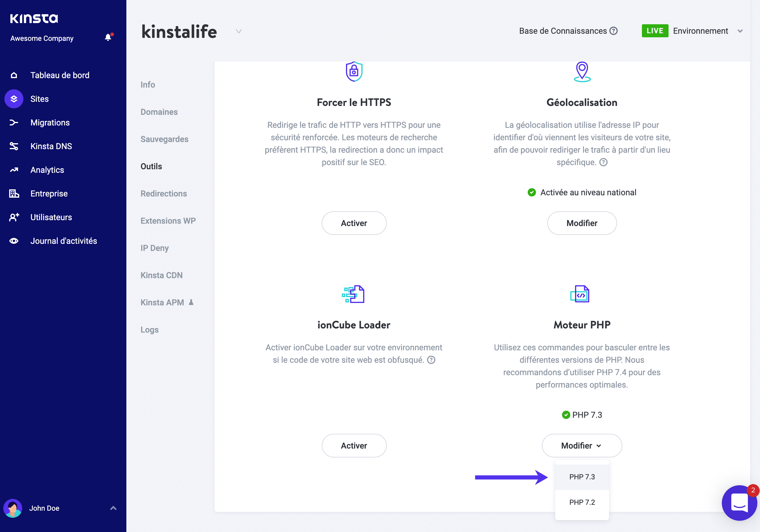Viewport: 760px width, 532px height.
Task: Open the Domaines tab
Action: point(159,112)
